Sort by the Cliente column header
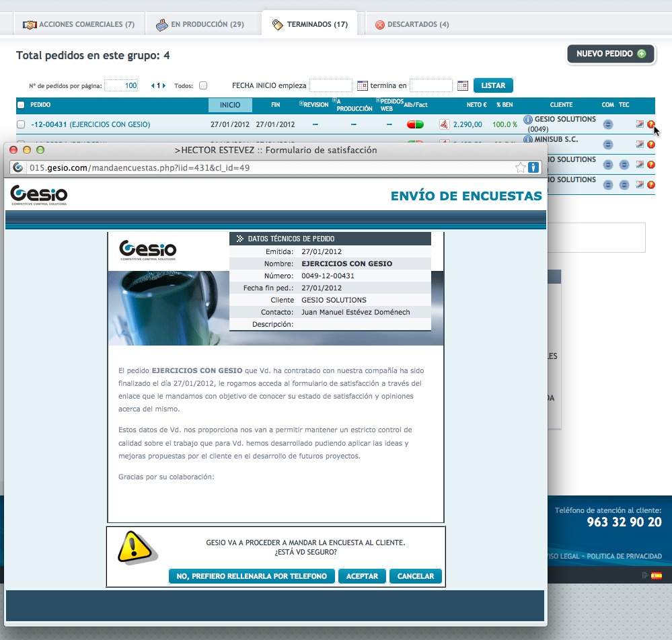The image size is (672, 640). coord(561,105)
